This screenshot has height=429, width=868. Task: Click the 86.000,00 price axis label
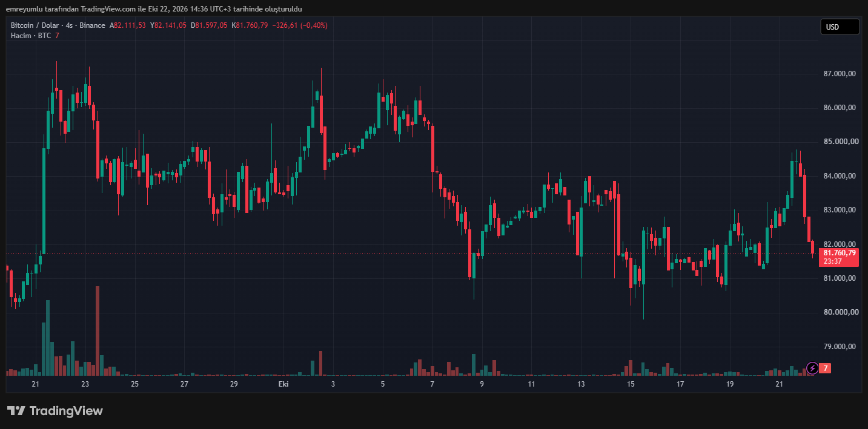tap(840, 108)
